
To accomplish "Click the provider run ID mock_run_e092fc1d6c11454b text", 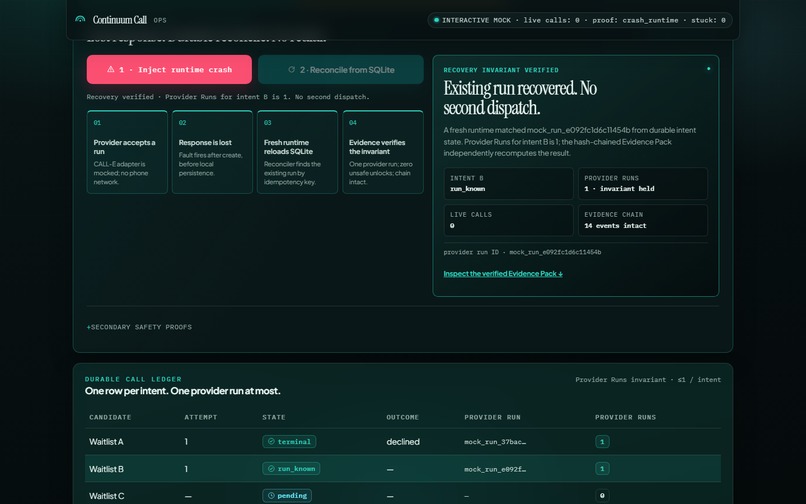I will coord(522,252).
